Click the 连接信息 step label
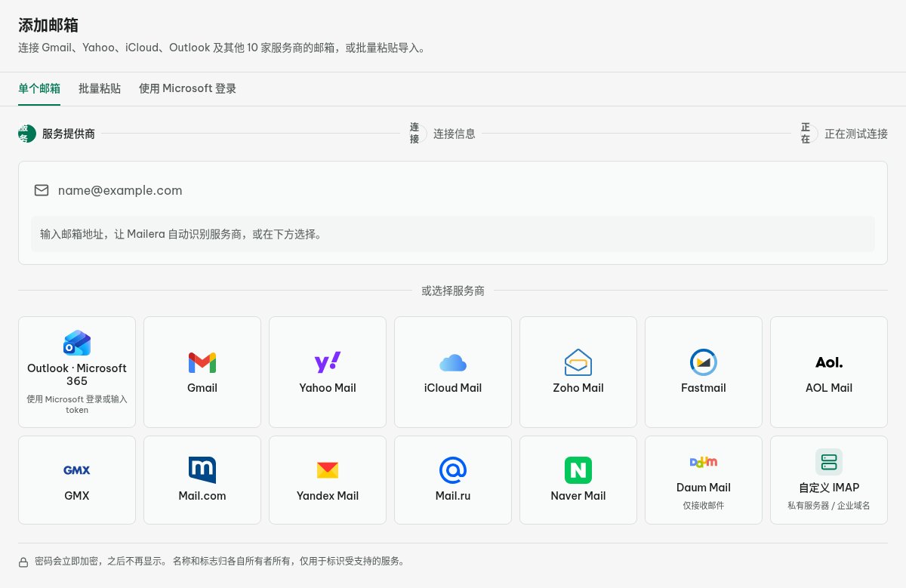906x588 pixels. pyautogui.click(x=455, y=134)
